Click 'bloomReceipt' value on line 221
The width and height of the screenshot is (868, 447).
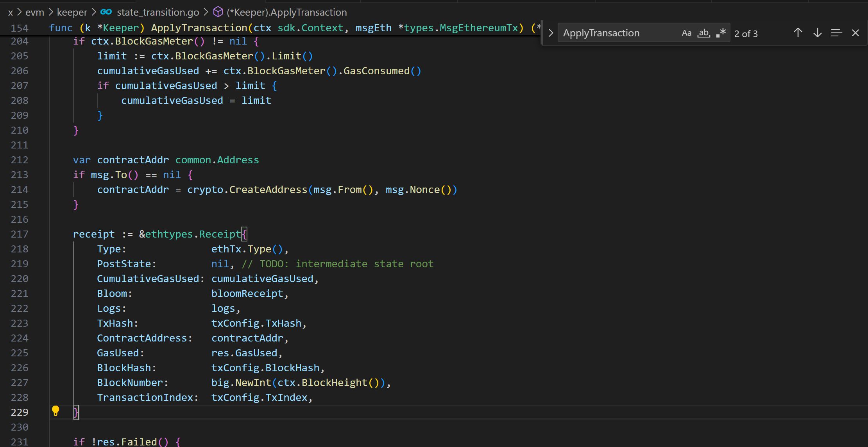(x=247, y=293)
